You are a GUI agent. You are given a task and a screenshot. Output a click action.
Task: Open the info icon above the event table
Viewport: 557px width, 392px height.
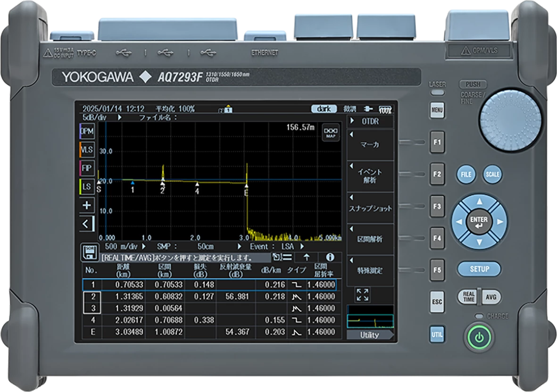tap(330, 257)
